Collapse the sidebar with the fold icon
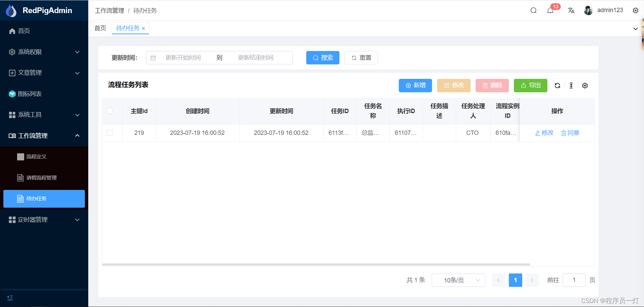The image size is (644, 307). (10, 298)
